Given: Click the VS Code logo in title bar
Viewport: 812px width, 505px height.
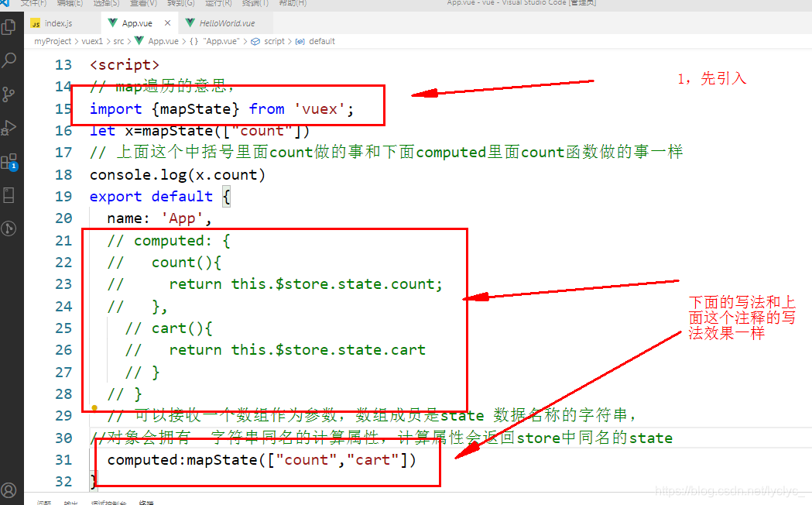Looking at the screenshot, I should 5,2.
